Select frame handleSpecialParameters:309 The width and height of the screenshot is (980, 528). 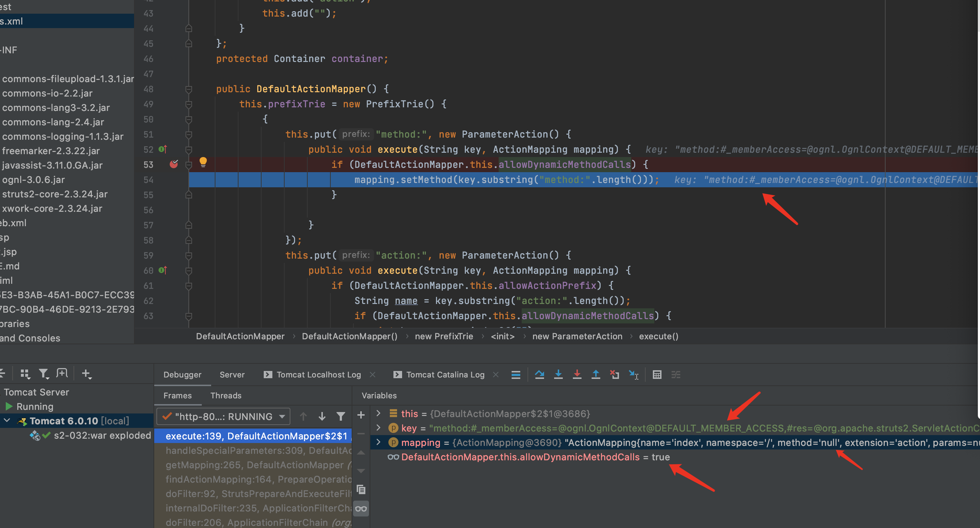click(253, 451)
